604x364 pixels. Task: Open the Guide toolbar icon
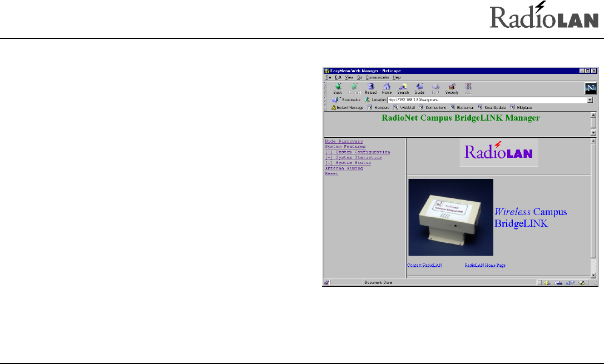click(419, 88)
